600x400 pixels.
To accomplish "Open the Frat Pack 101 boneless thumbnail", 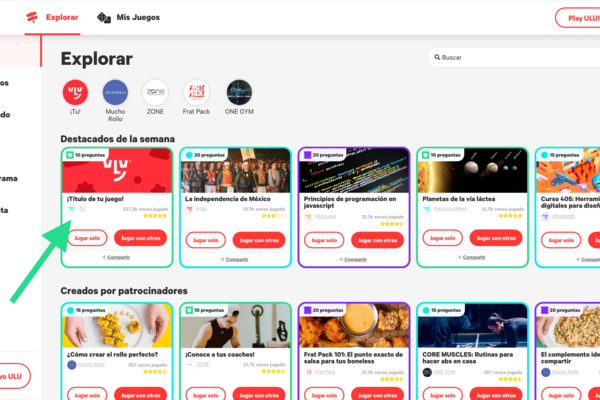I will (354, 326).
